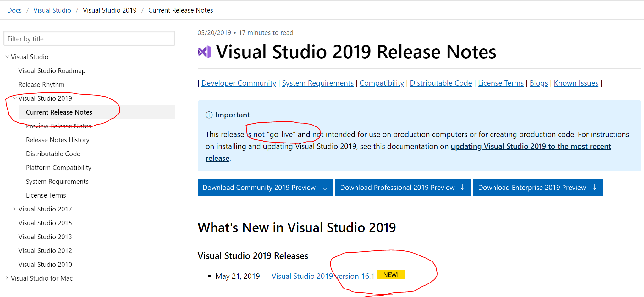644x297 pixels.
Task: Click download arrow on Community 2019 Preview
Action: [325, 188]
